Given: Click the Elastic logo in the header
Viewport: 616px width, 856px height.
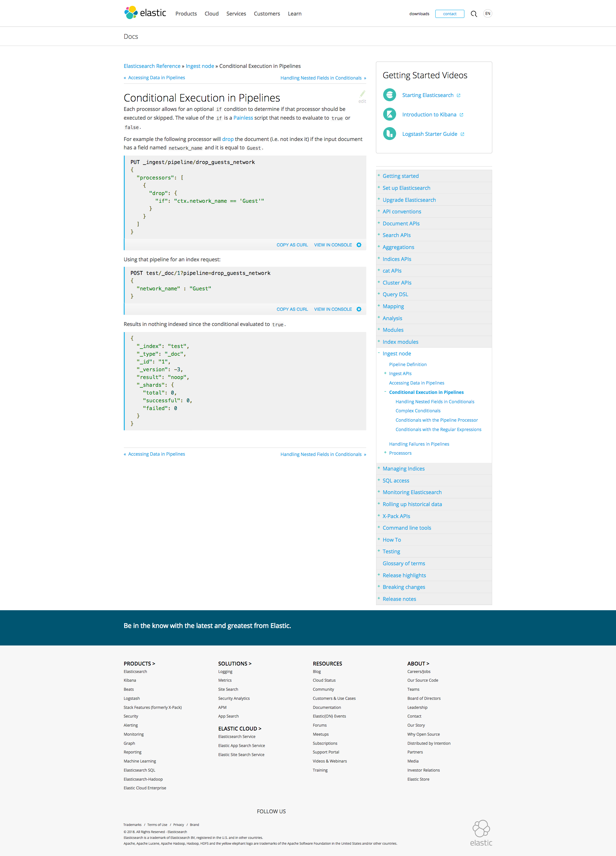Looking at the screenshot, I should [145, 13].
